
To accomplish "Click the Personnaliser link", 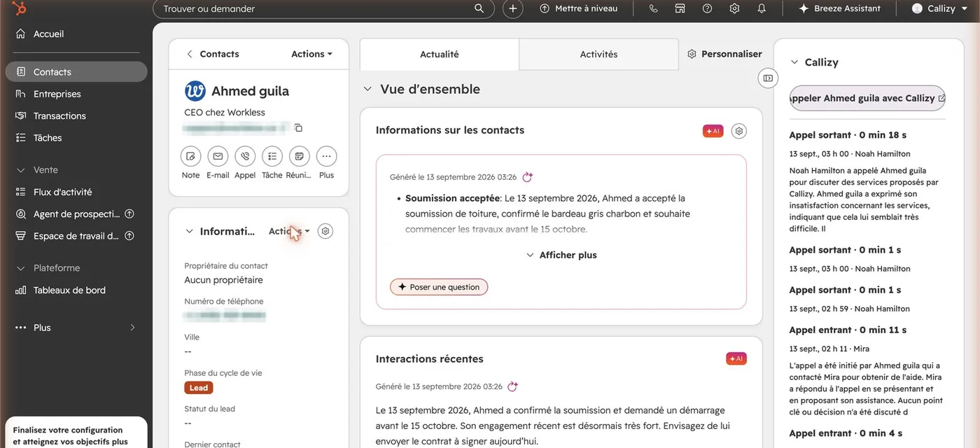I will 724,54.
